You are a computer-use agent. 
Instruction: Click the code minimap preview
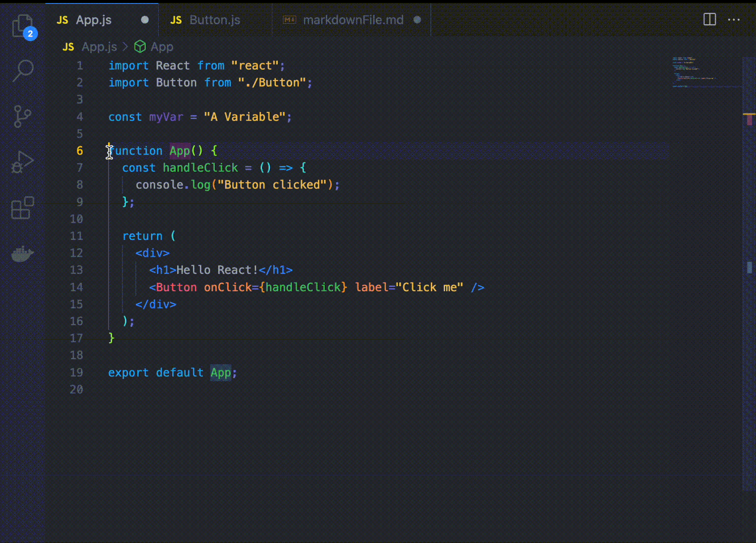click(693, 72)
